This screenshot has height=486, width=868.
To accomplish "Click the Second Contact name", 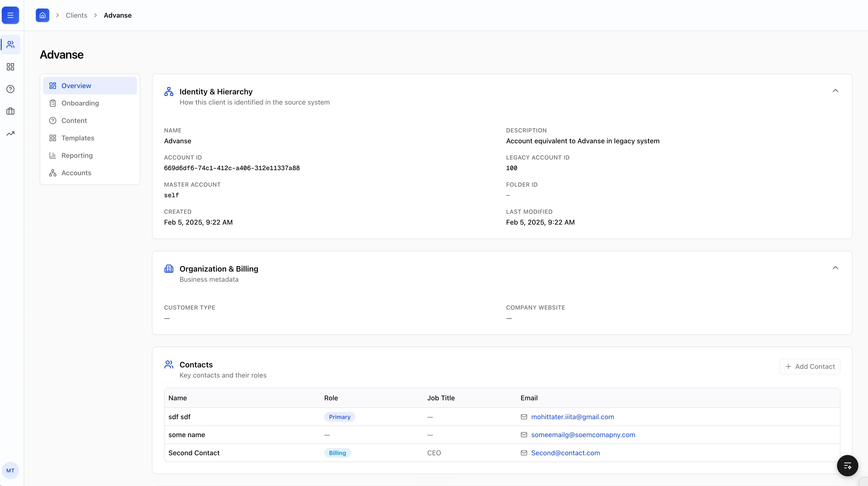I will [194, 453].
